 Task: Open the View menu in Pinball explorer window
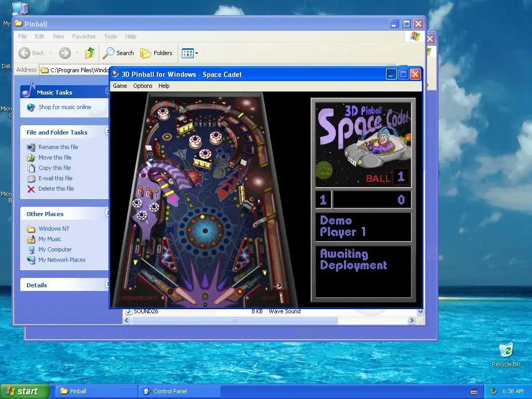58,36
